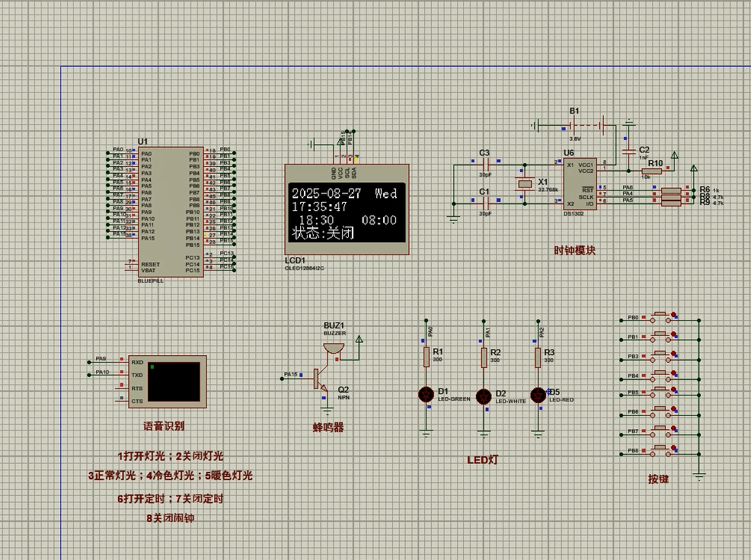This screenshot has height=560, width=751.
Task: Select the 10k resistor R10
Action: (x=651, y=171)
